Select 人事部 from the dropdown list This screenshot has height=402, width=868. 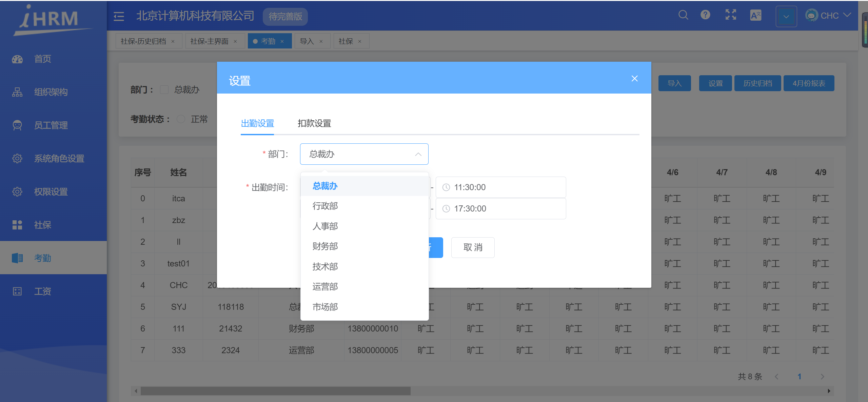pos(364,226)
